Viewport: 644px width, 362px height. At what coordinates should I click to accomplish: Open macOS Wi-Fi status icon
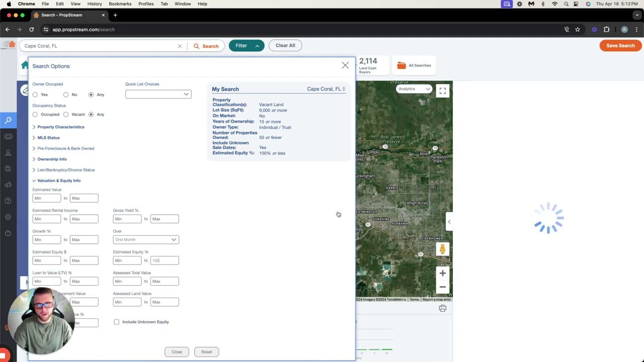(554, 4)
